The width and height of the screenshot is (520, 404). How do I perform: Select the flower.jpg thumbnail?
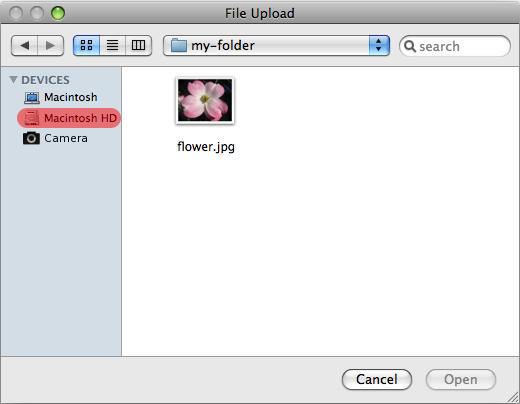pos(205,100)
